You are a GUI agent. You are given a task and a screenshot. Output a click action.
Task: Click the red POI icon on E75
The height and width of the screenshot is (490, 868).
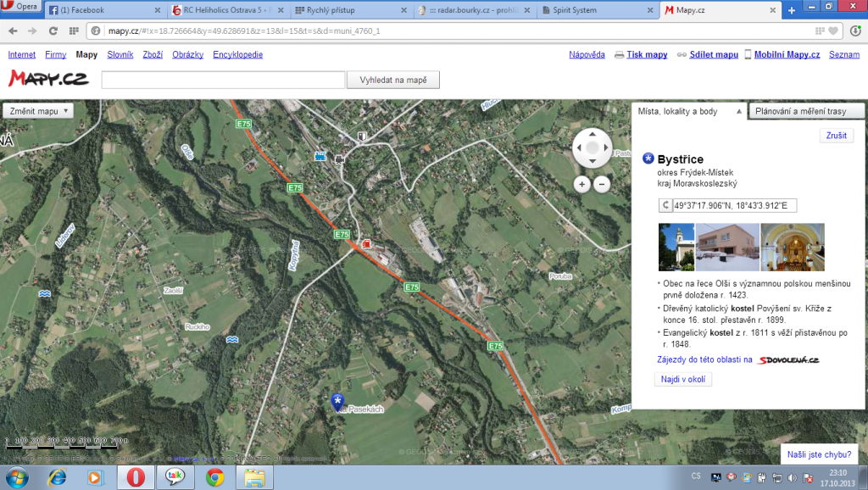367,243
